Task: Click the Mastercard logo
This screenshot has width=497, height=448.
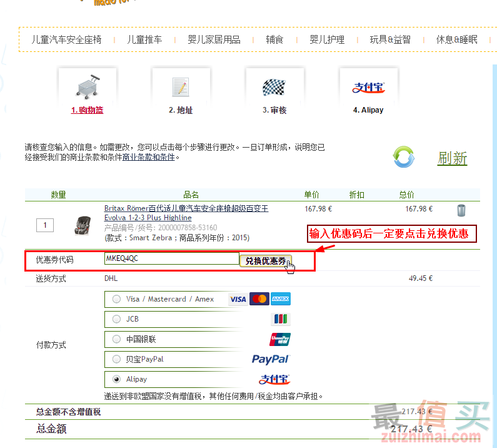Action: 259,299
